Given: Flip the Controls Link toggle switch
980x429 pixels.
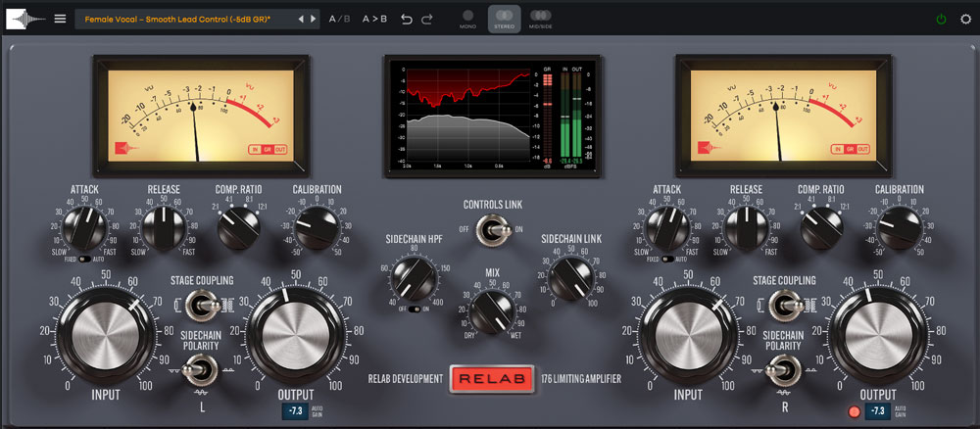Looking at the screenshot, I should click(492, 228).
